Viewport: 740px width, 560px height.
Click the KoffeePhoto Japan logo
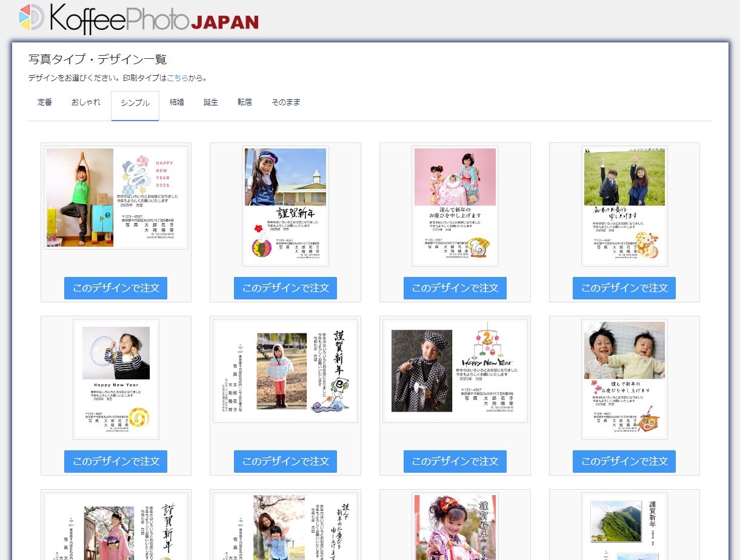pyautogui.click(x=139, y=18)
